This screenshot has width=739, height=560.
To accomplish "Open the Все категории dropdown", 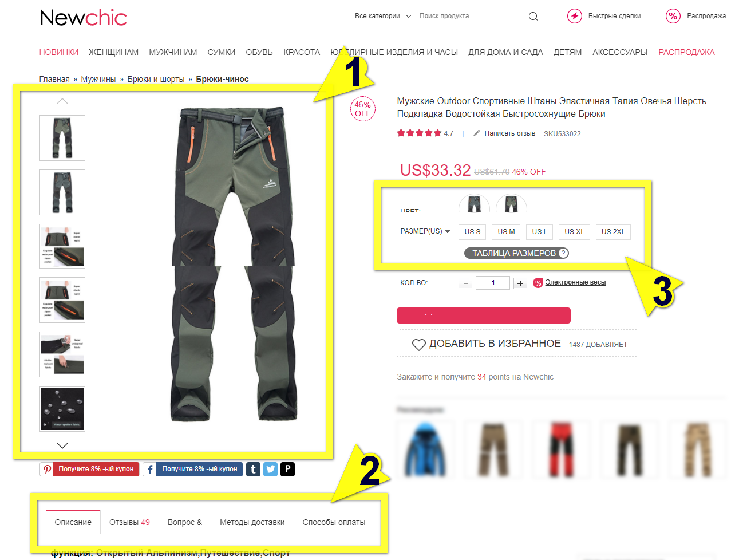I will (x=383, y=16).
